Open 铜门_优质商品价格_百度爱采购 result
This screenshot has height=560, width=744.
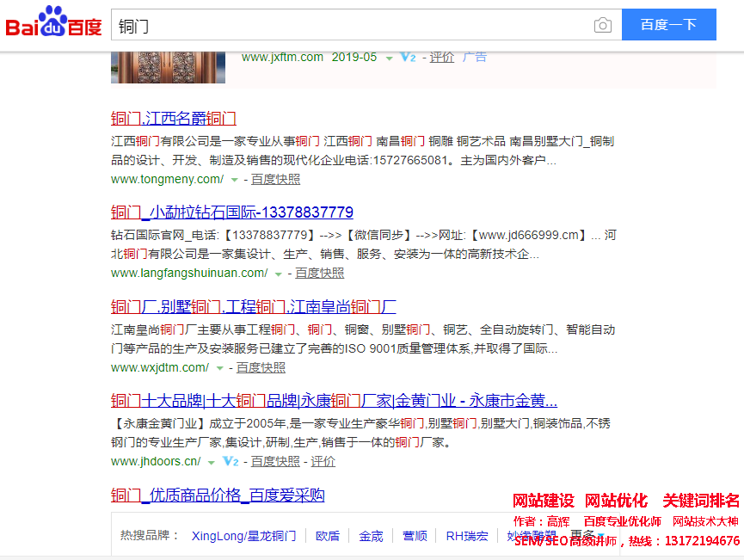pos(218,495)
